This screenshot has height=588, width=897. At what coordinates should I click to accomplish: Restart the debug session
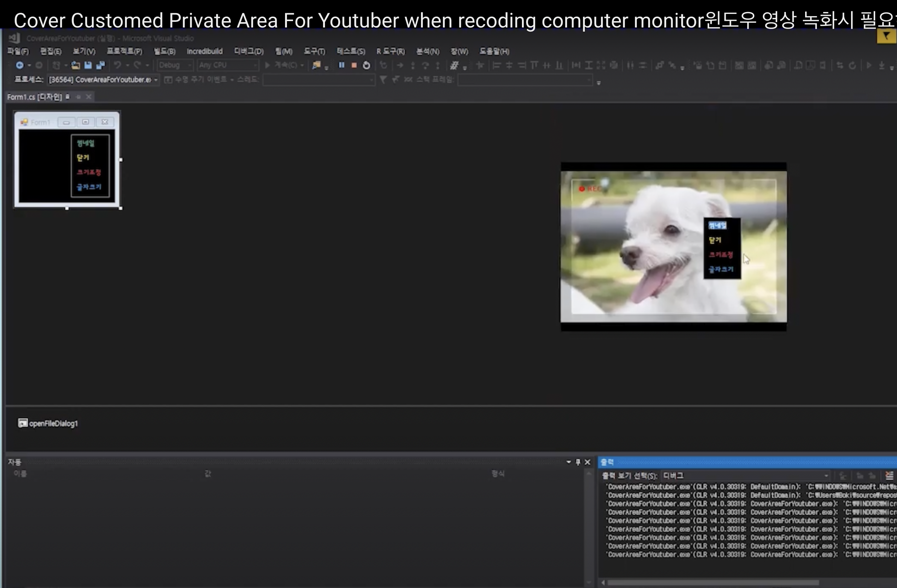(x=366, y=65)
